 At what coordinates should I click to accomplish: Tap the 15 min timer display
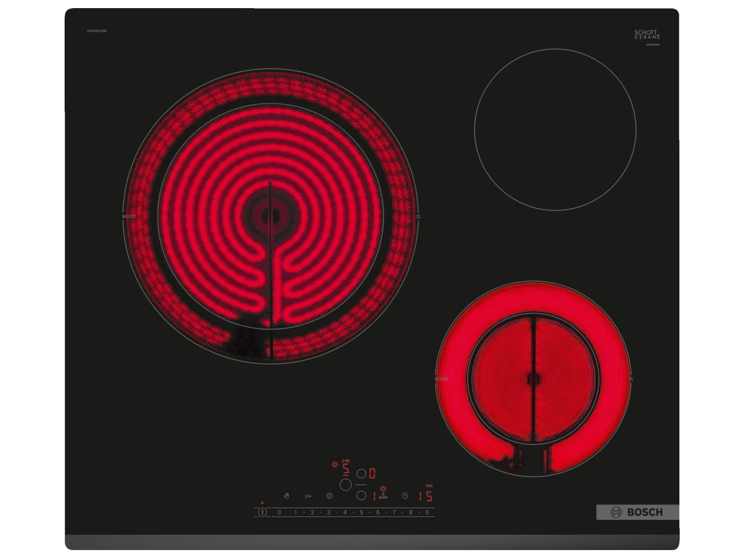point(425,496)
